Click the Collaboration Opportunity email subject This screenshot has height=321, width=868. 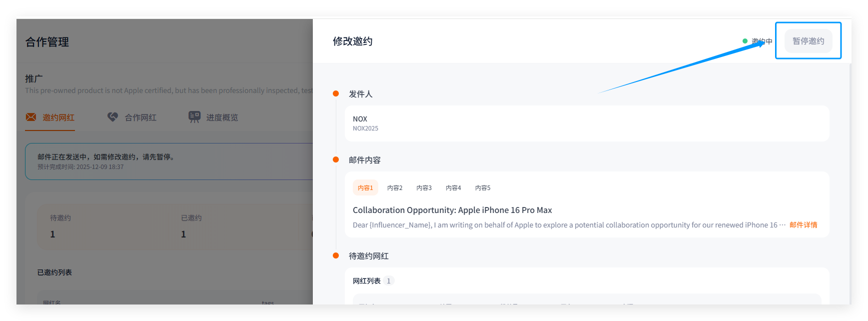pyautogui.click(x=452, y=210)
